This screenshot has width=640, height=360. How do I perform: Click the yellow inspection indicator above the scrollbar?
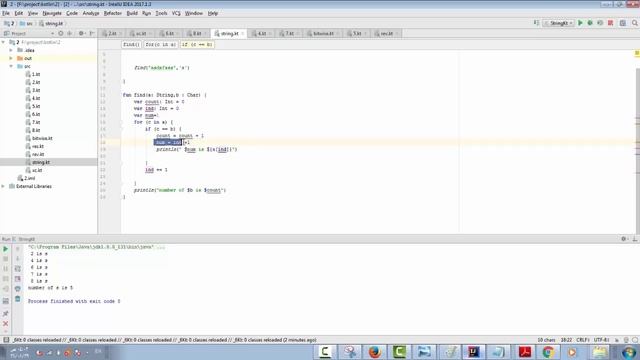[637, 53]
